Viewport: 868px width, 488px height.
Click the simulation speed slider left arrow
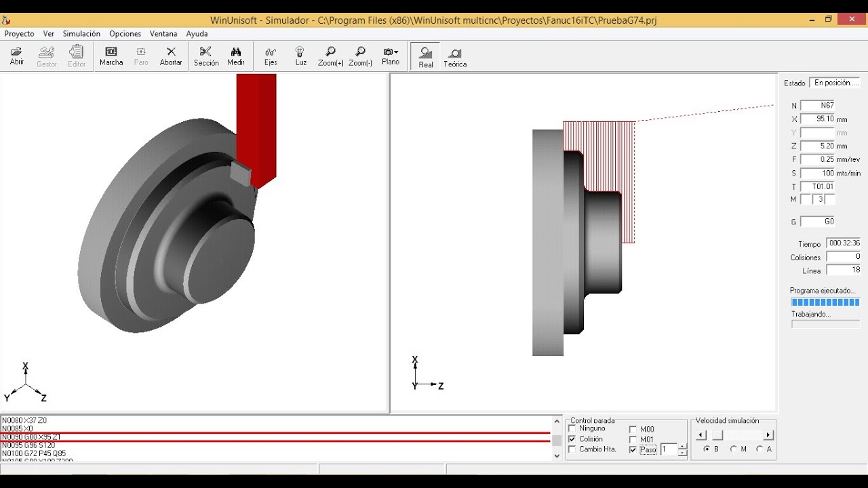coord(701,435)
